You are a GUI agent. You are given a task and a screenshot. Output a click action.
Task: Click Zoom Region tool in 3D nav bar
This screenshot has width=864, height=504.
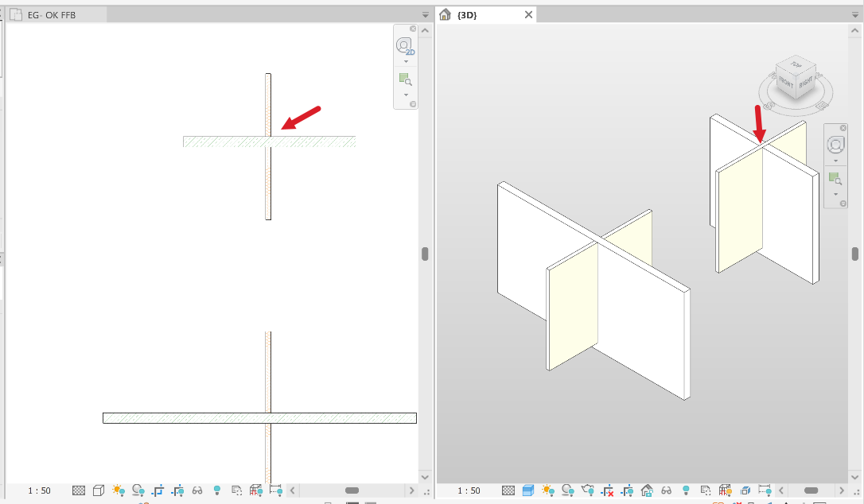[x=835, y=179]
